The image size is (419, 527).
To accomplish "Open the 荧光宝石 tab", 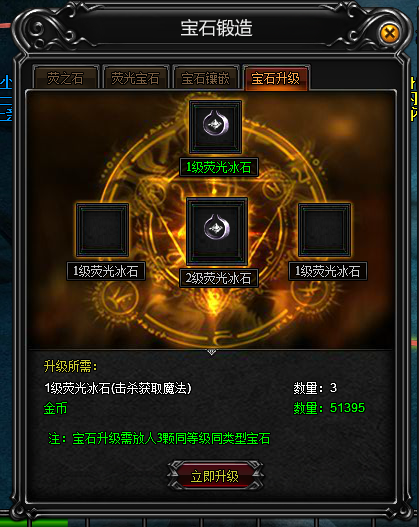I will click(x=135, y=78).
